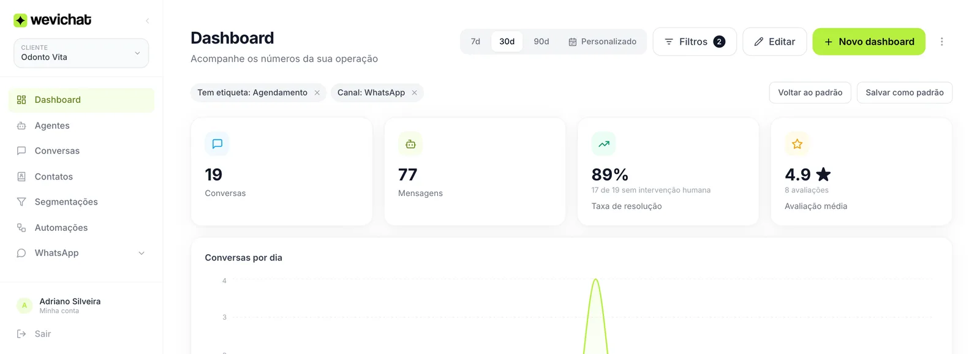Choose the Personalizado date range

pos(602,42)
